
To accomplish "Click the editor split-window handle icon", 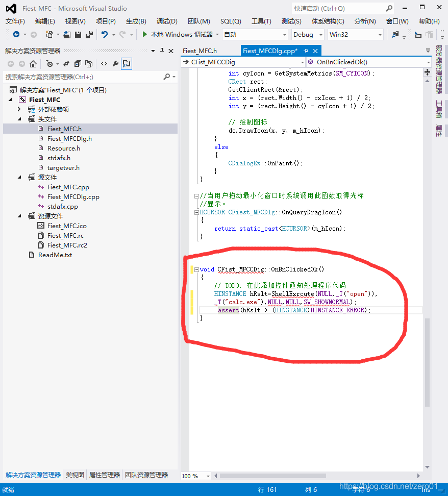I will coord(427,72).
